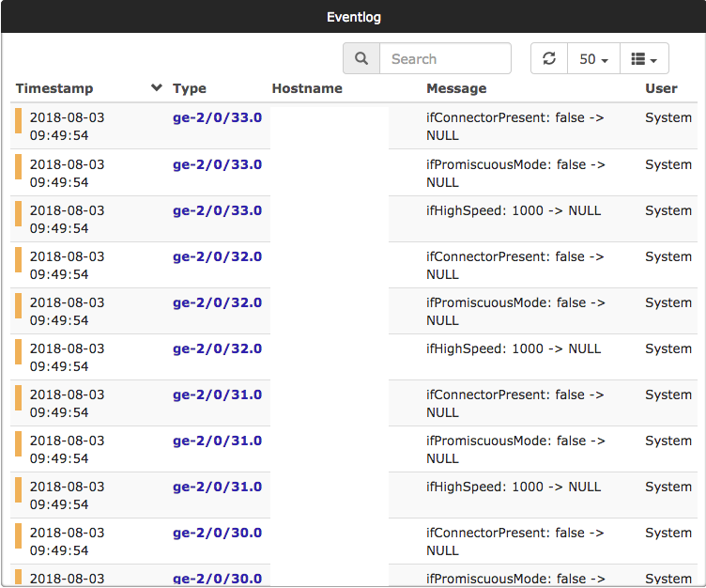Refresh the eventlog table
The width and height of the screenshot is (706, 588).
pos(549,58)
